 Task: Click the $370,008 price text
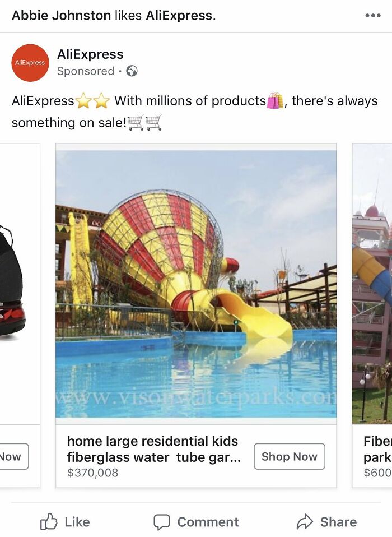[93, 473]
